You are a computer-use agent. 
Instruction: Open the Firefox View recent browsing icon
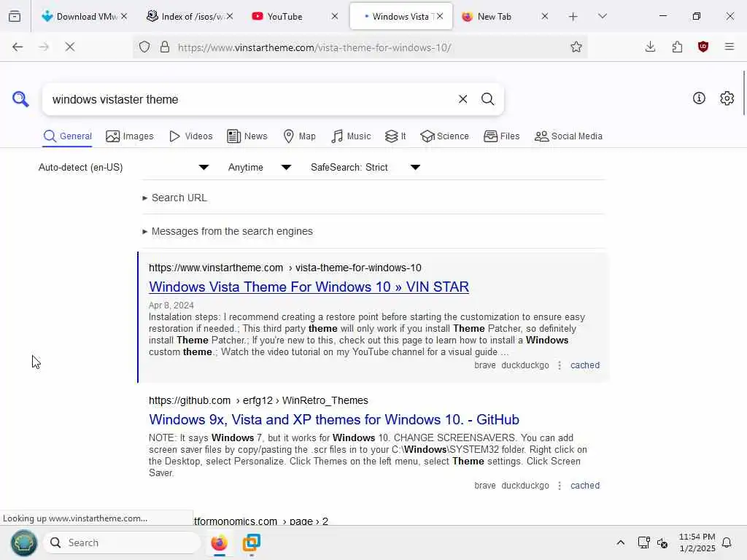click(15, 16)
